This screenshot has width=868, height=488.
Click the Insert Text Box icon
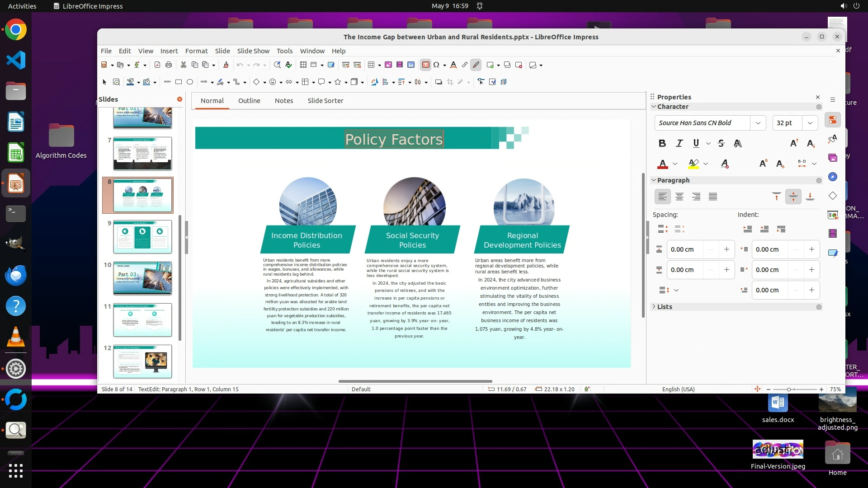tap(425, 65)
